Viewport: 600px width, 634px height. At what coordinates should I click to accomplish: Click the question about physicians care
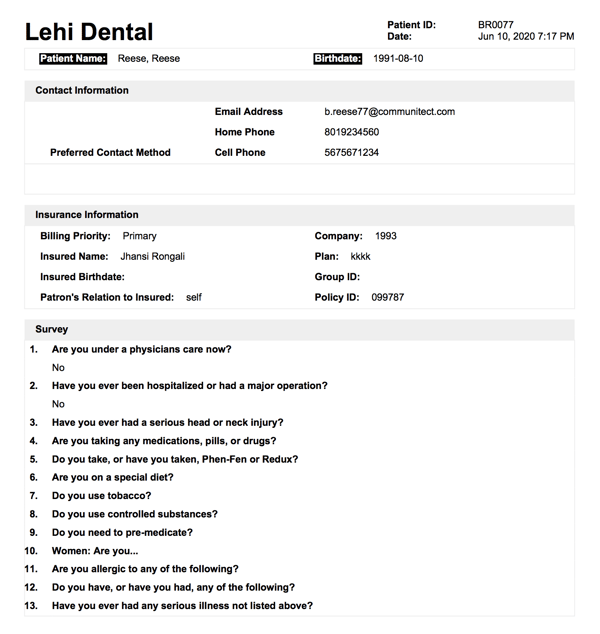click(x=142, y=349)
